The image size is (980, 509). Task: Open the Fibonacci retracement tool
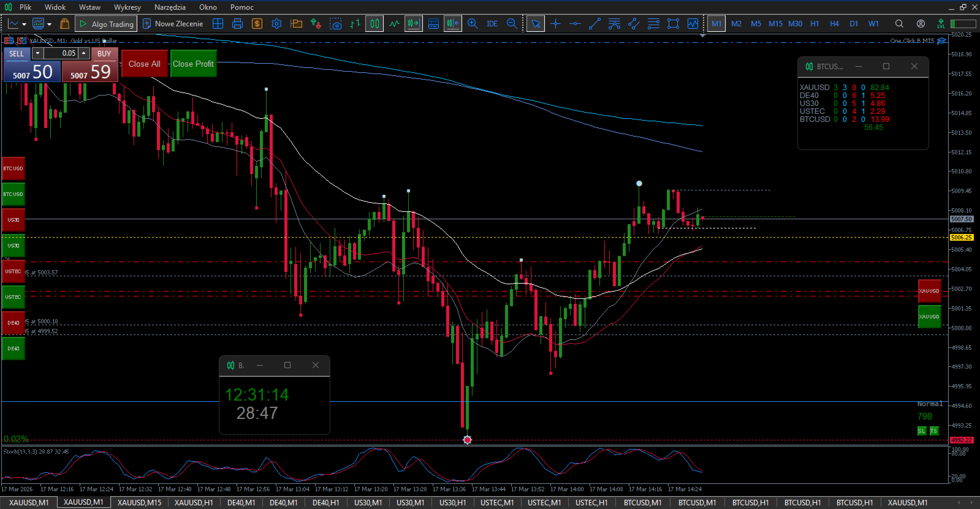653,24
